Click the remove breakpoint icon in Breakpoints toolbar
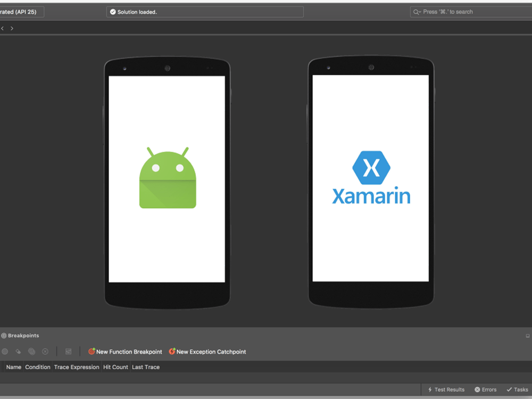Viewport: 532px width, 399px height. click(18, 352)
